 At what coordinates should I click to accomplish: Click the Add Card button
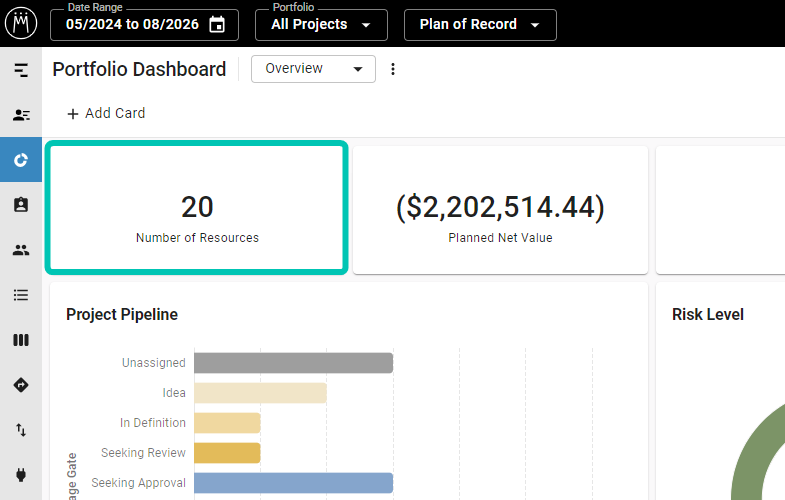106,114
